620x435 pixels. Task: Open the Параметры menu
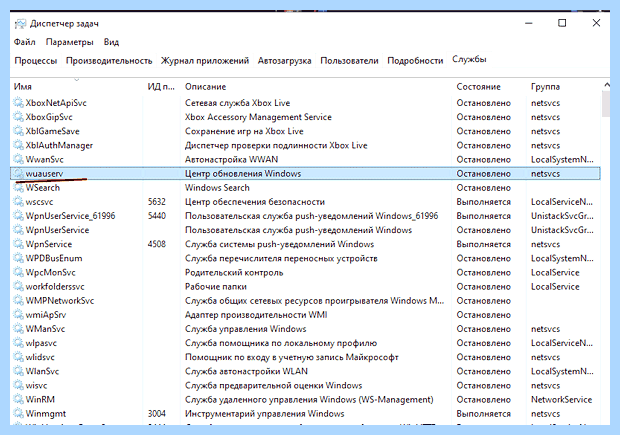(x=70, y=42)
